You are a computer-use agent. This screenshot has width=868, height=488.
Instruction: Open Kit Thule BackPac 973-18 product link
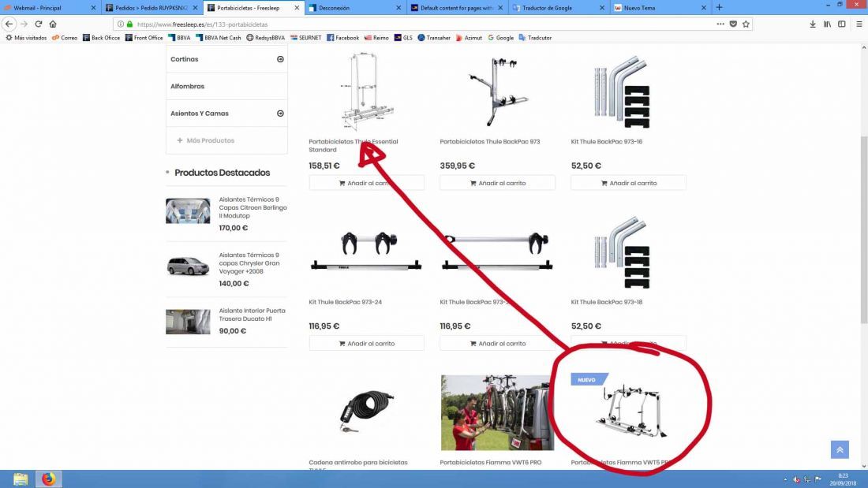[x=606, y=302]
